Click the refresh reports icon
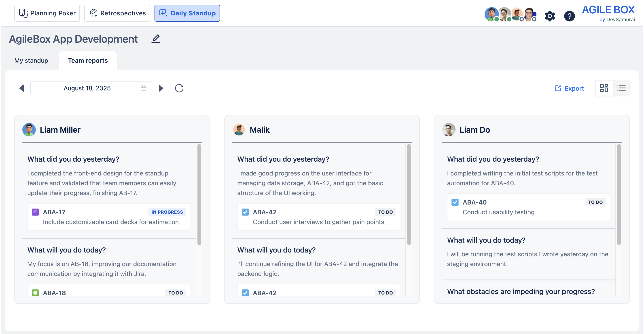 click(x=179, y=88)
